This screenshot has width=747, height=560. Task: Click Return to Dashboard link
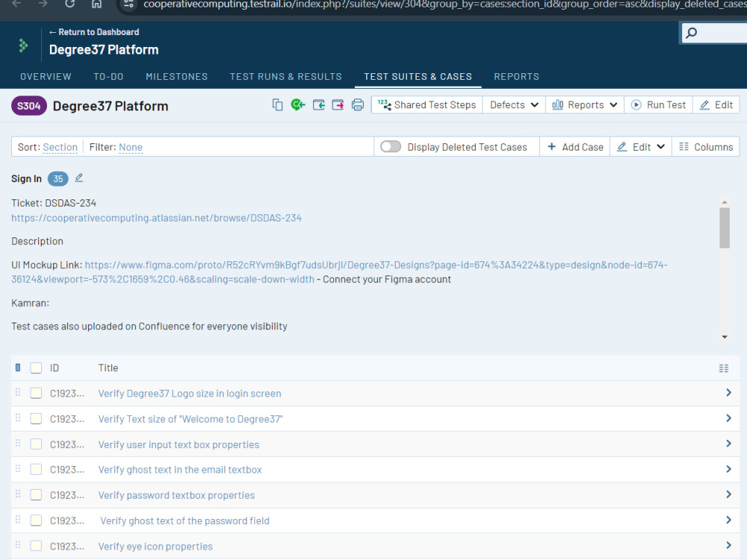pyautogui.click(x=94, y=32)
